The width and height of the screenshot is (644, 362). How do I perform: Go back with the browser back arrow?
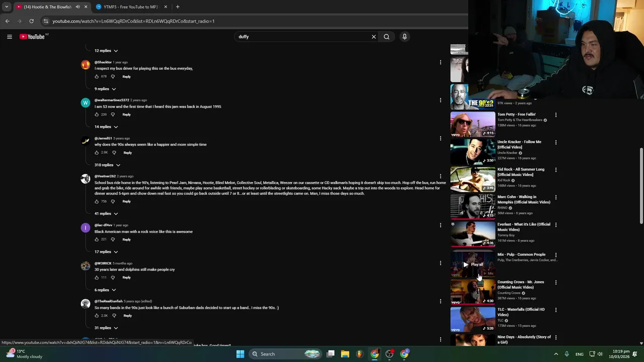click(x=7, y=21)
